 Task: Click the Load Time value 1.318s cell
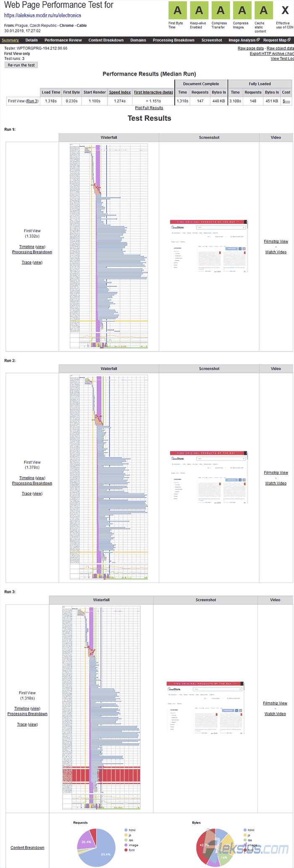pyautogui.click(x=51, y=101)
